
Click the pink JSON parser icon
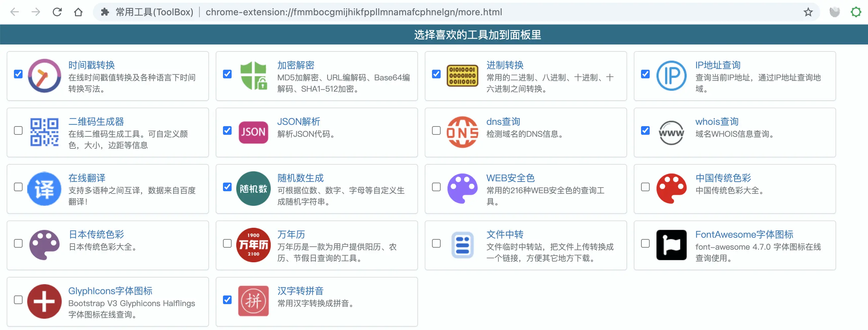(x=253, y=132)
